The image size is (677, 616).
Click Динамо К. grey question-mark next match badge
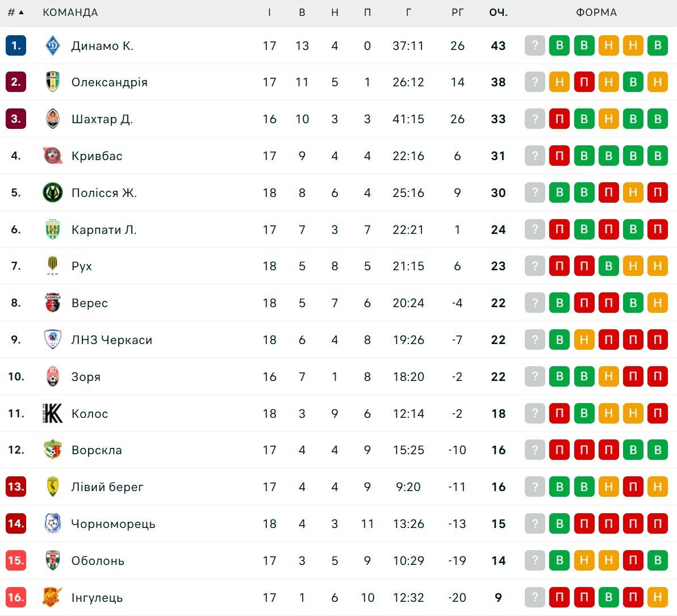click(534, 45)
